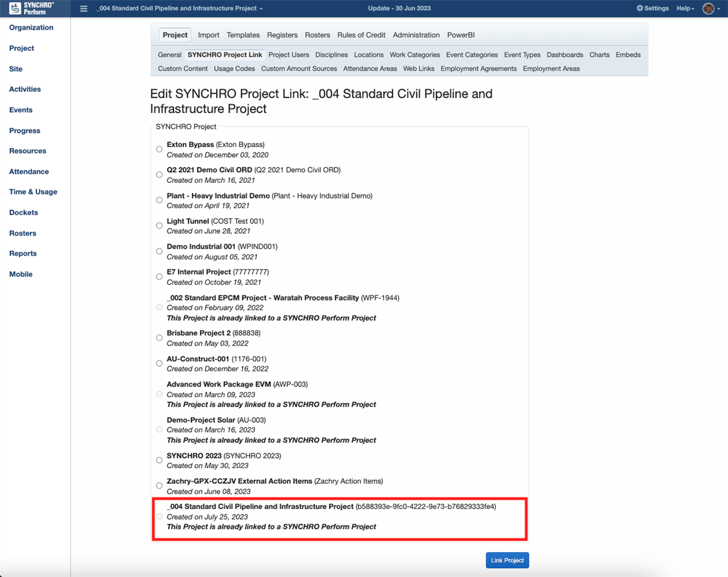Open Employment Agreements sub-tab
This screenshot has width=728, height=577.
click(479, 69)
